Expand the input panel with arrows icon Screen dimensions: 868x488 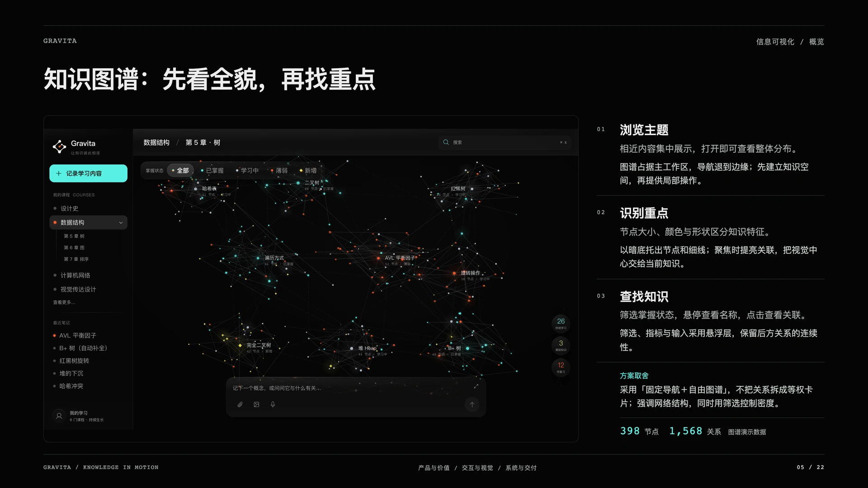click(476, 386)
